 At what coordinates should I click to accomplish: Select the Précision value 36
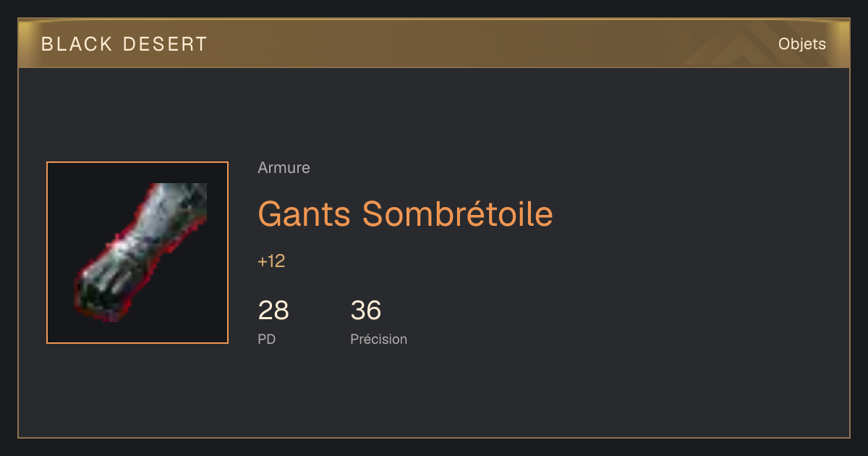[x=366, y=311]
